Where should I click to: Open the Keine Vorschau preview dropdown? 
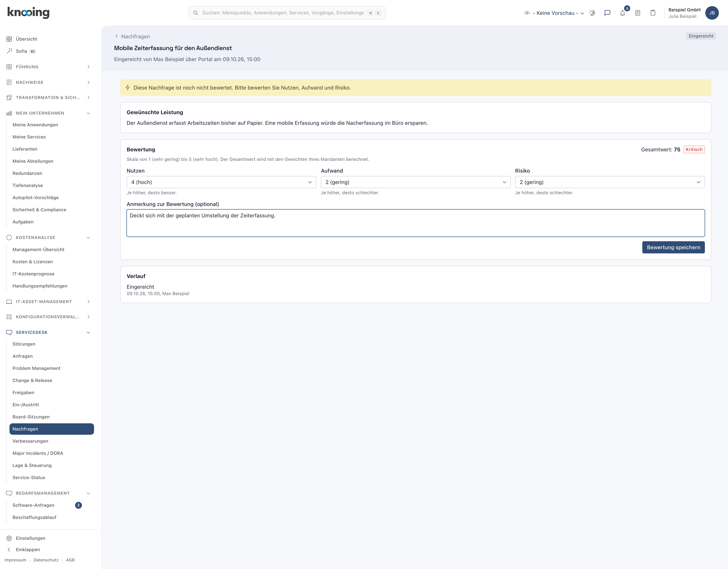click(x=555, y=13)
